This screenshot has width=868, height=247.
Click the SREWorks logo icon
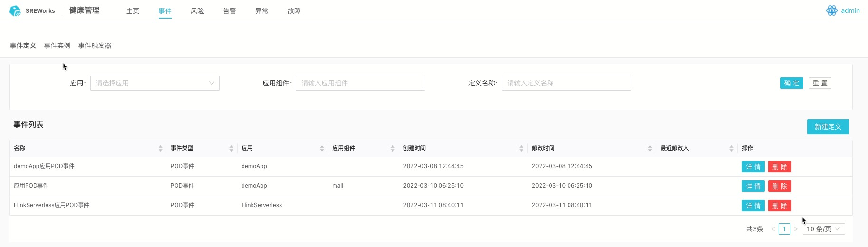[15, 10]
